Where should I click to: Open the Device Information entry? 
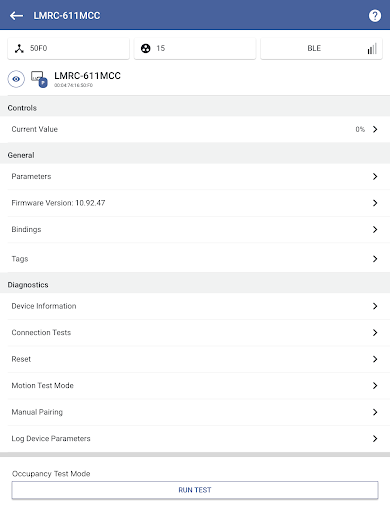(195, 306)
